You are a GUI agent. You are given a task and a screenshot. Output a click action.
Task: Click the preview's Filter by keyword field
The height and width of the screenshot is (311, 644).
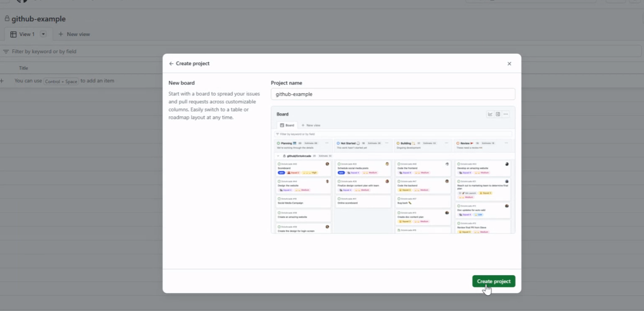[393, 134]
